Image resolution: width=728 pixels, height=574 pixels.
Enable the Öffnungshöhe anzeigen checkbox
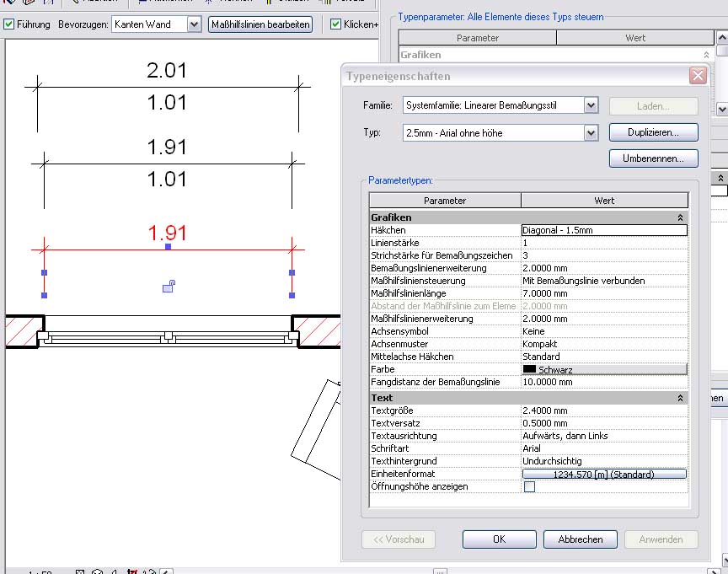(x=529, y=486)
